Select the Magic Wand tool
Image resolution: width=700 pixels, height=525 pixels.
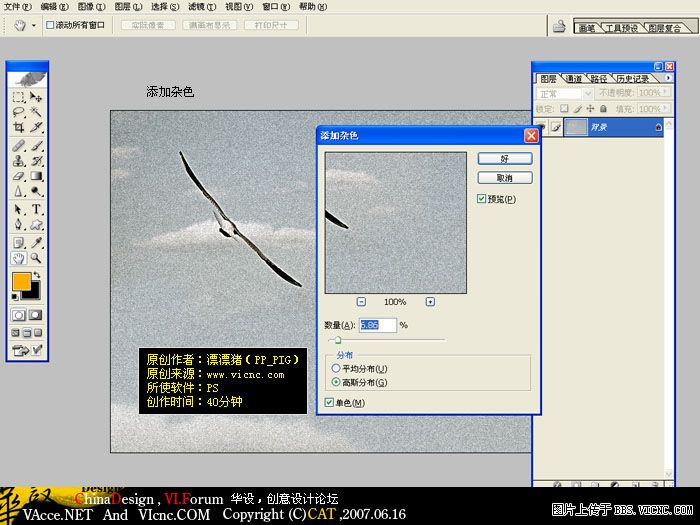pos(36,112)
